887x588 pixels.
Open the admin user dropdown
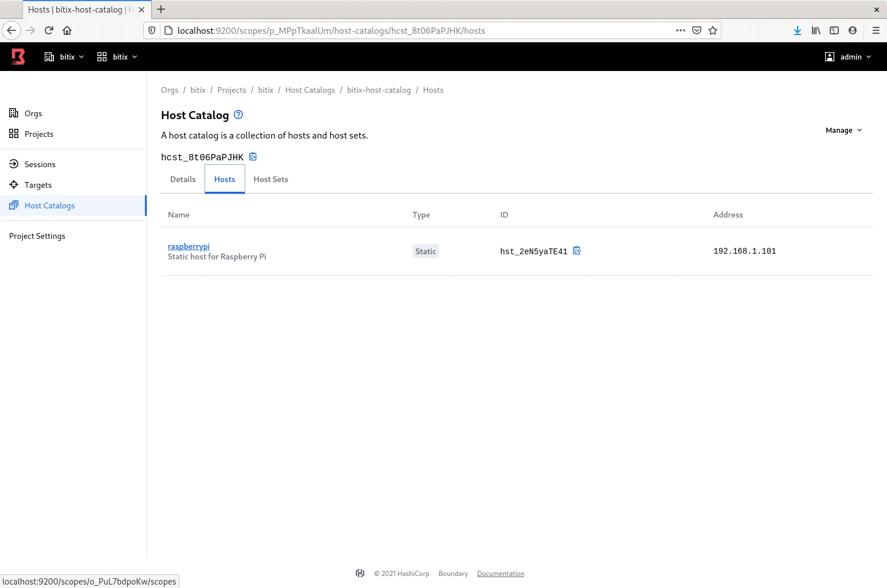pyautogui.click(x=848, y=57)
